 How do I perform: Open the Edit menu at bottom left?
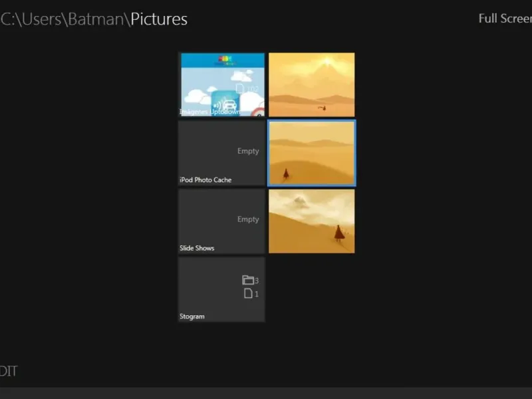tap(8, 371)
